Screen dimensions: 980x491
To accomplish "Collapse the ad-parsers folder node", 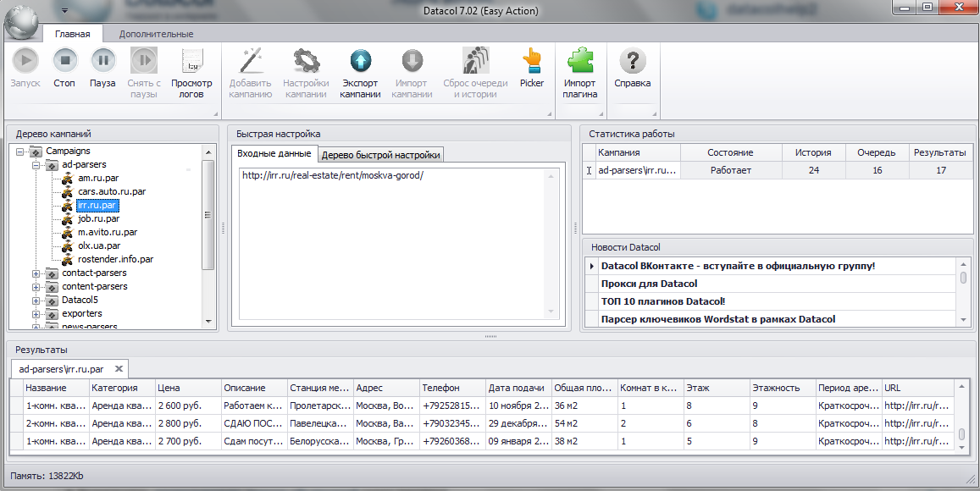I will 36,165.
